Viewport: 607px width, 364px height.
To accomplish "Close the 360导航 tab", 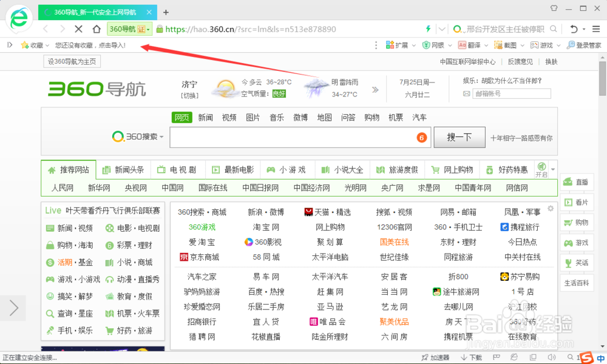I will (149, 12).
